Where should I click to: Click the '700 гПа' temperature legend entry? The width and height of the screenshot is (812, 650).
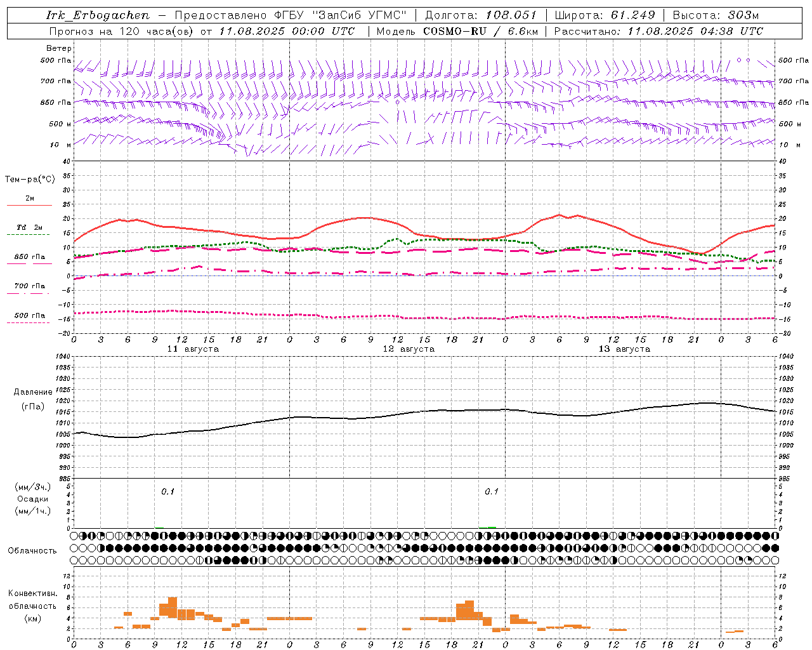[30, 286]
